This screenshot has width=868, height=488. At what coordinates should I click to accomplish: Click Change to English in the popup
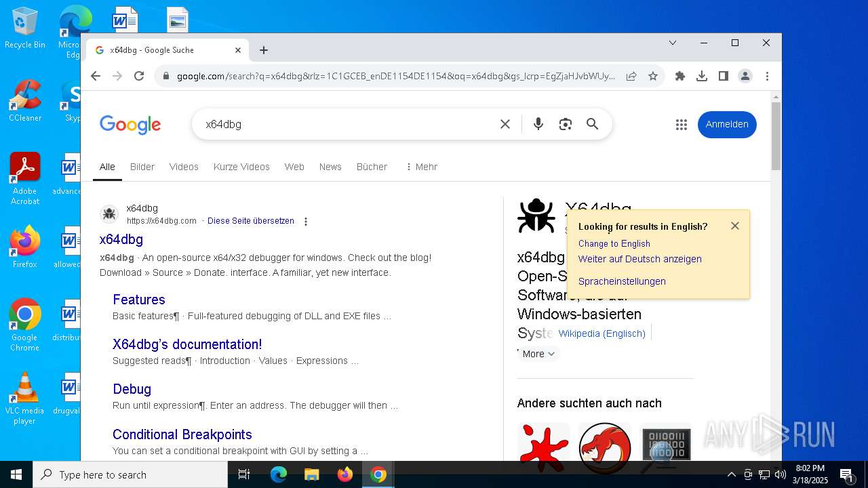pyautogui.click(x=614, y=243)
